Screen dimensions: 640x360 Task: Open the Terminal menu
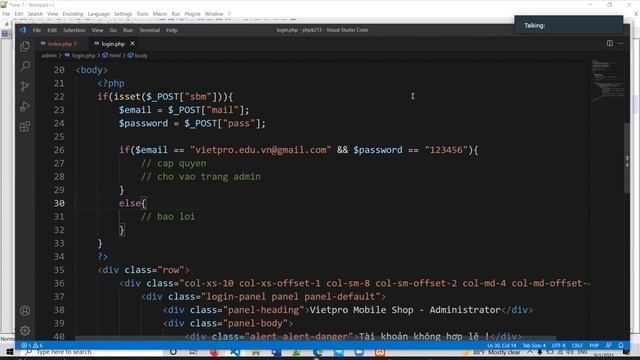tap(149, 30)
